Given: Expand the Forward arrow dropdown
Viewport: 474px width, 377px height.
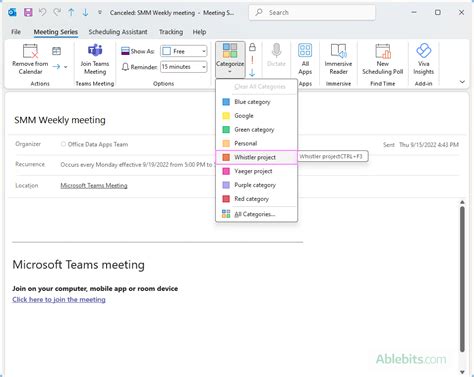Looking at the screenshot, I should click(66, 67).
